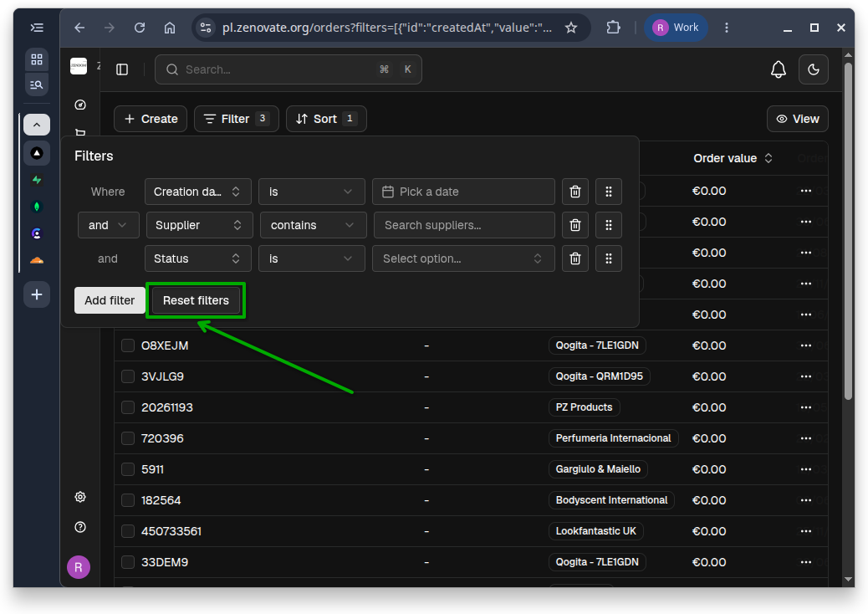Screen dimensions: 868x614
Task: Open the View options menu
Action: pos(797,119)
